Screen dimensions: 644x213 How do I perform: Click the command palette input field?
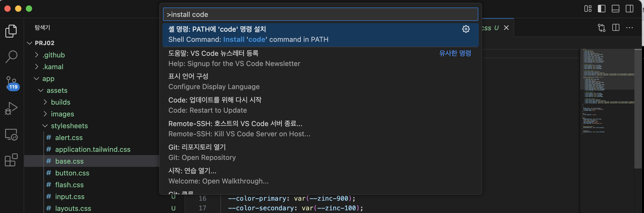pyautogui.click(x=320, y=14)
